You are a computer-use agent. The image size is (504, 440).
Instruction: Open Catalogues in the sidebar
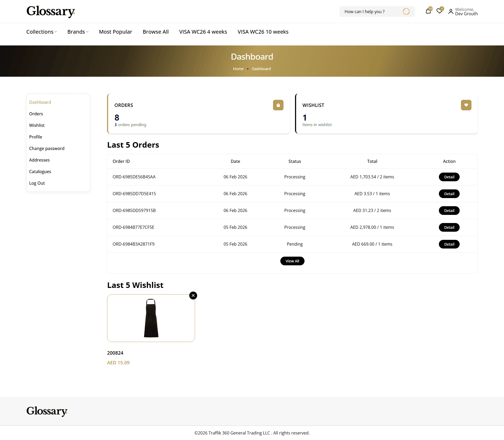40,172
